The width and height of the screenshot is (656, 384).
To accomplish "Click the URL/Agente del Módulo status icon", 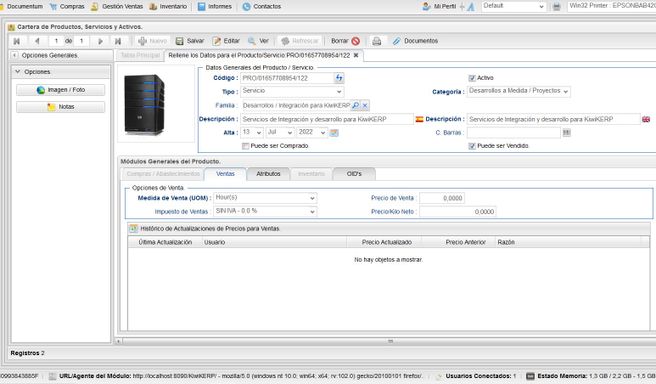I will click(52, 376).
